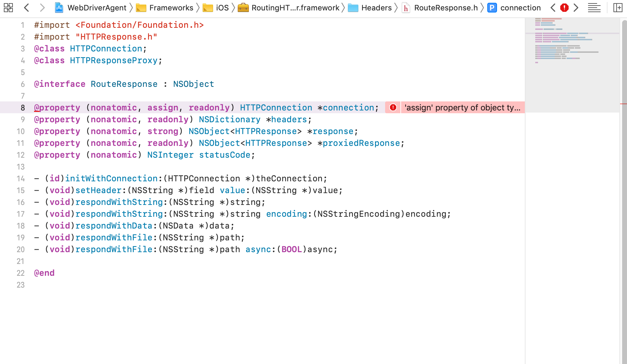
Task: Click the purple property P icon before connection
Action: click(x=492, y=8)
